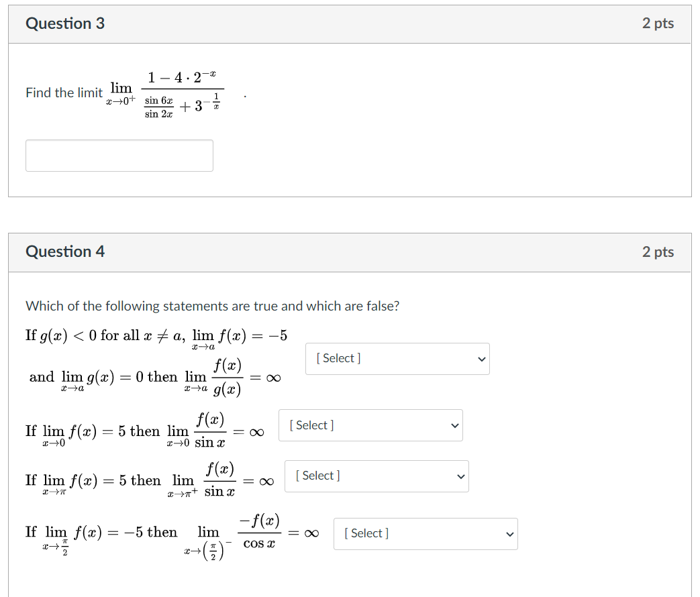Click the chevron arrow on the third Select box
This screenshot has width=700, height=597.
(460, 476)
